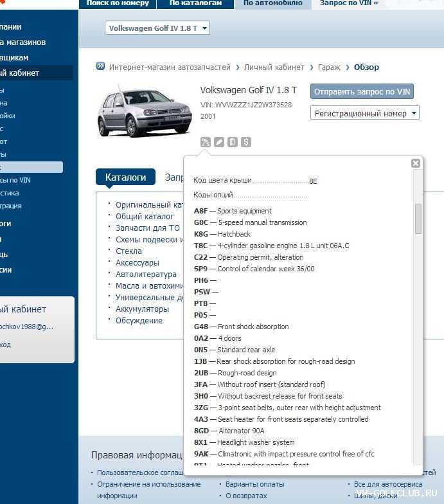Select option row 4A3 Seat heater
Viewport: 444px width, 504px height.
pos(281,419)
